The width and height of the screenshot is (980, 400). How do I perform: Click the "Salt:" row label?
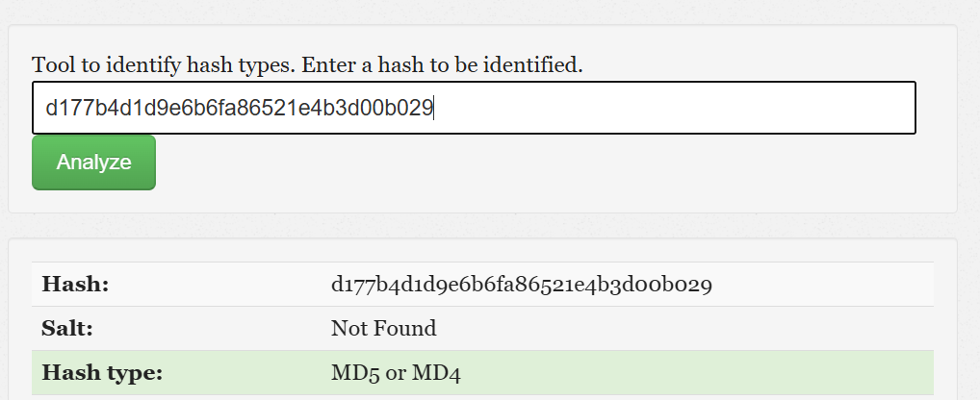click(66, 328)
